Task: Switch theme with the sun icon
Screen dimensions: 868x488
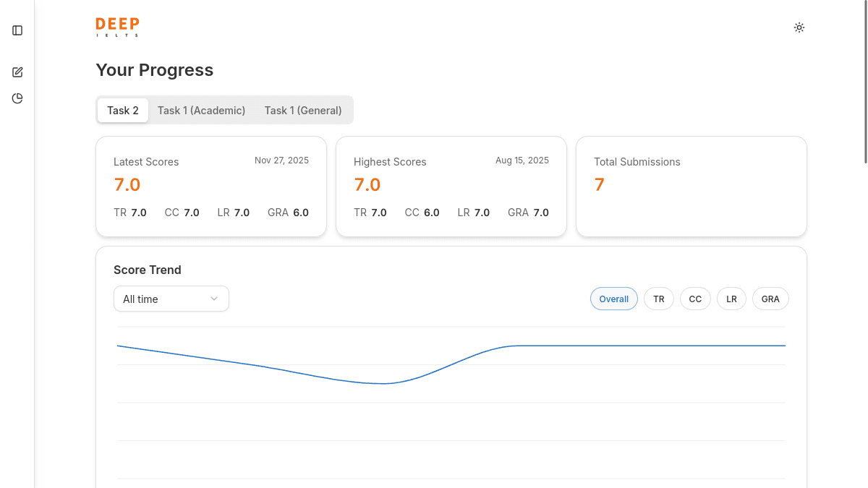Action: point(799,27)
